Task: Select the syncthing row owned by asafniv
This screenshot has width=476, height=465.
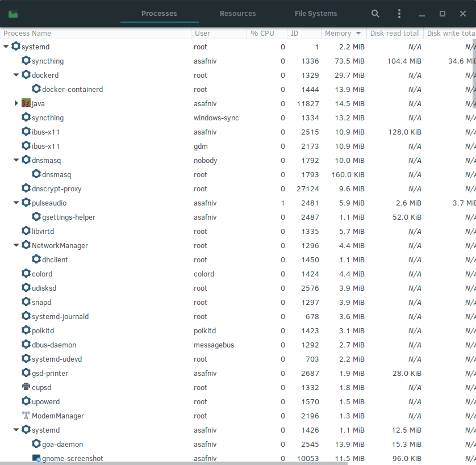Action: pos(238,61)
